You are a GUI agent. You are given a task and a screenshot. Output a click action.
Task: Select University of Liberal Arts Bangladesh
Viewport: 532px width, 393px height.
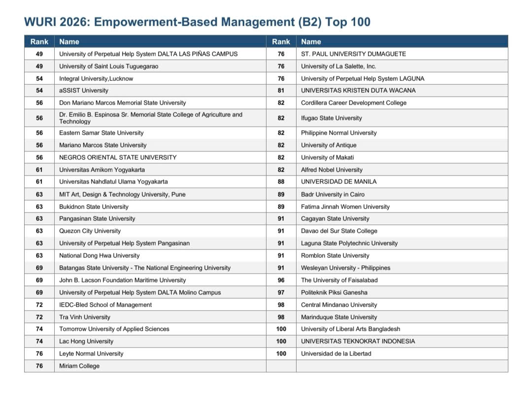point(351,329)
